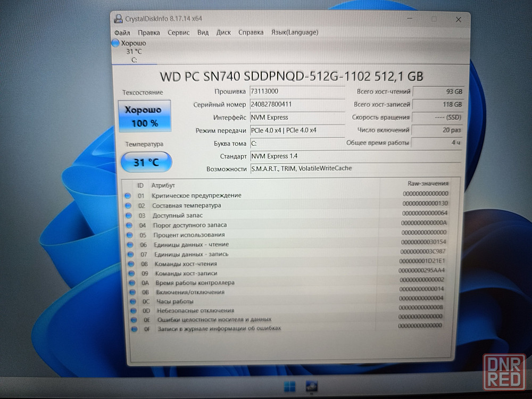
Task: Open the Язык(Language) menu
Action: coord(294,32)
